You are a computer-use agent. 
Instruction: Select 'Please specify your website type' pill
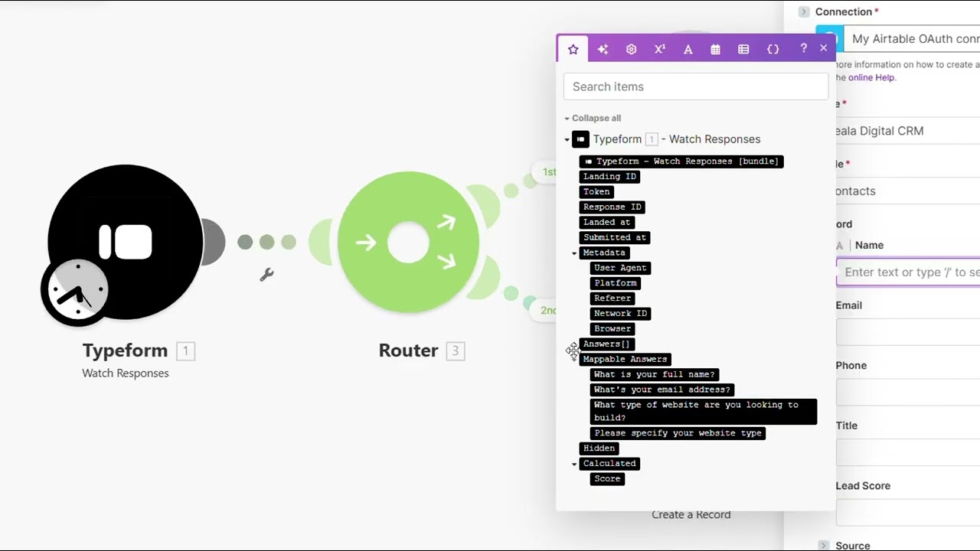(678, 433)
